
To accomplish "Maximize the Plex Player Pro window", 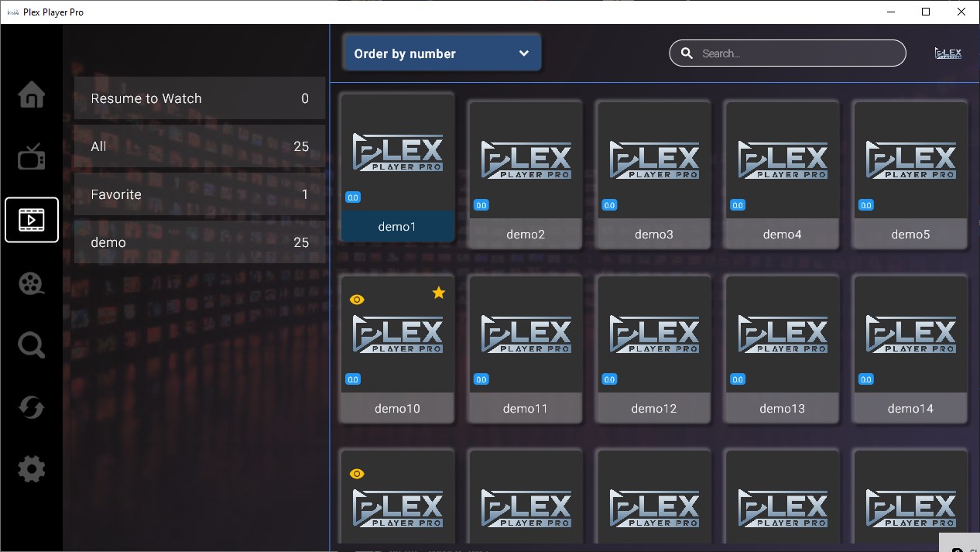I will click(x=926, y=12).
